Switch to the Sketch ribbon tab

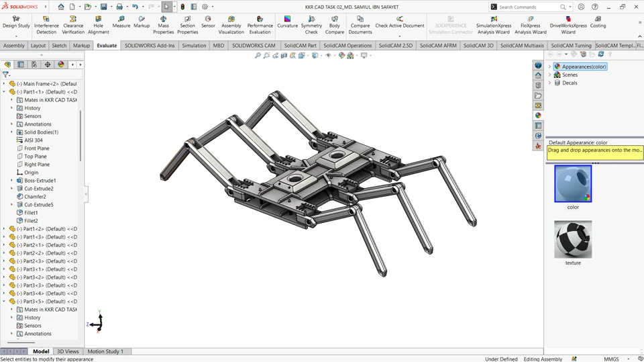(x=59, y=46)
